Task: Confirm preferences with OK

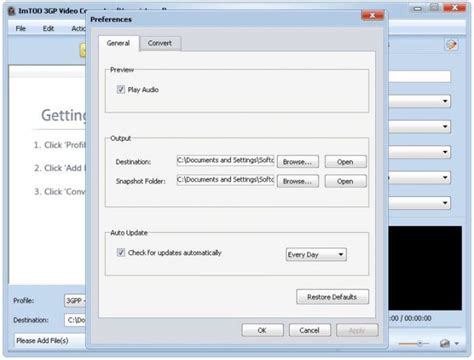Action: click(x=262, y=330)
